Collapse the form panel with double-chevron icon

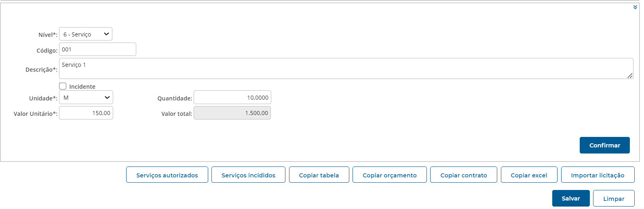pyautogui.click(x=635, y=7)
